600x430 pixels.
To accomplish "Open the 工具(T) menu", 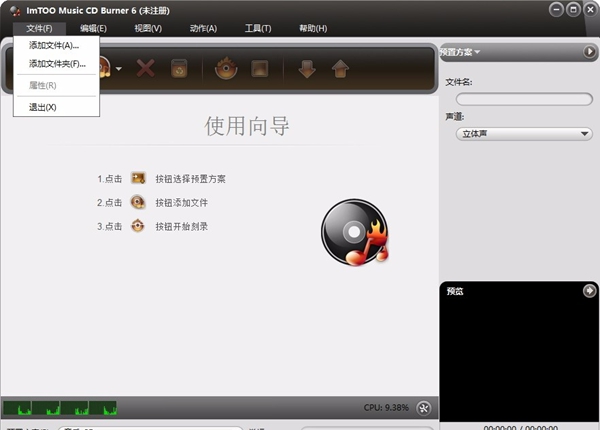I will (258, 28).
